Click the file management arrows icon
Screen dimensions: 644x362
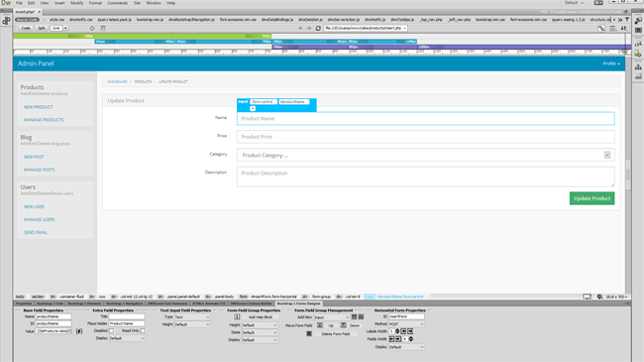(x=624, y=28)
